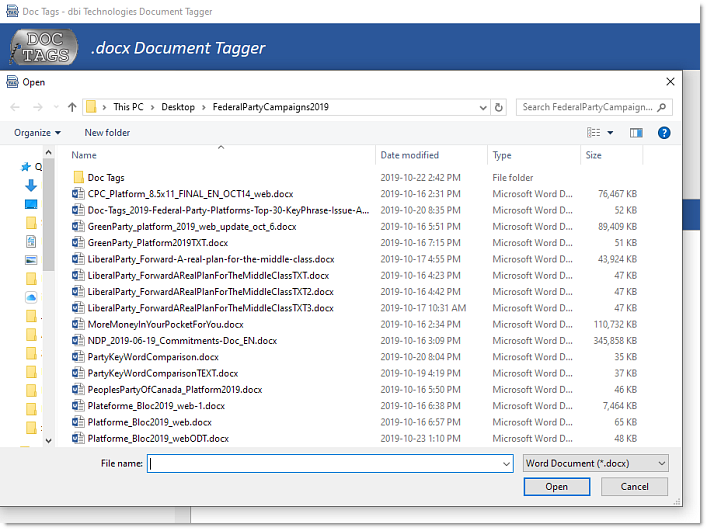Select LiberalParty_ForwardARealPlanForTheMiddleClassTXT3.docx icon
Screen dimensions: 706x529
pyautogui.click(x=78, y=308)
